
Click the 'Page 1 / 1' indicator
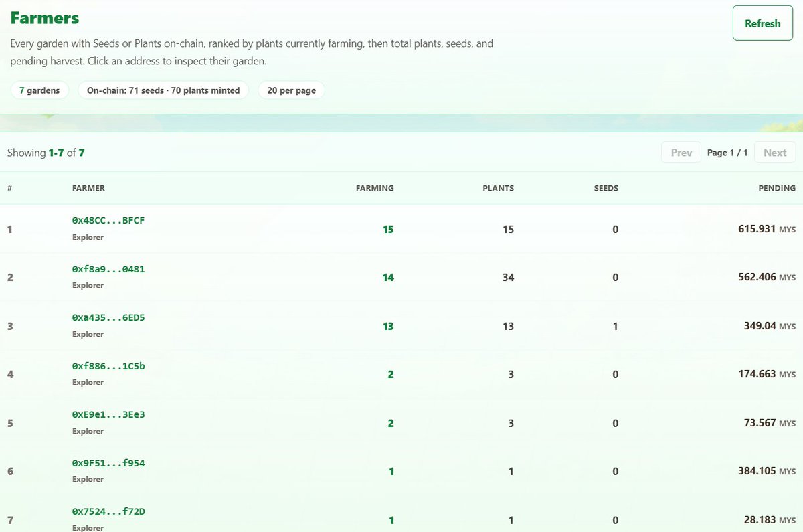[727, 153]
